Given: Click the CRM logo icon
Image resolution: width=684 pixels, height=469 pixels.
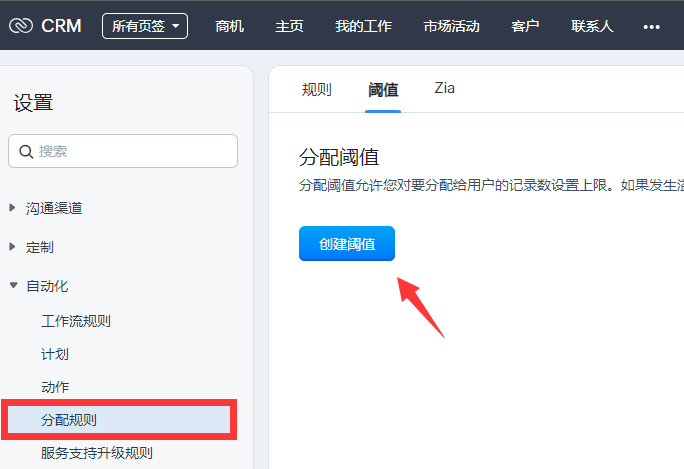Looking at the screenshot, I should click(x=21, y=25).
